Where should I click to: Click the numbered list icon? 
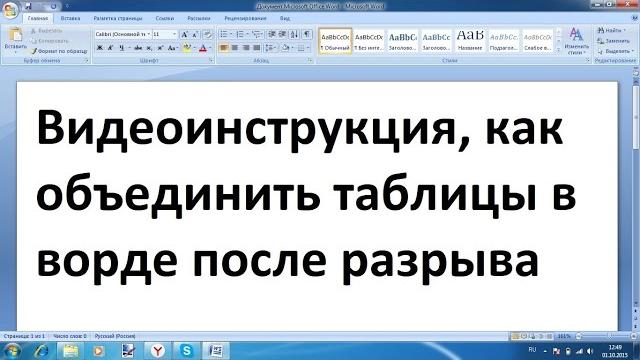click(240, 34)
